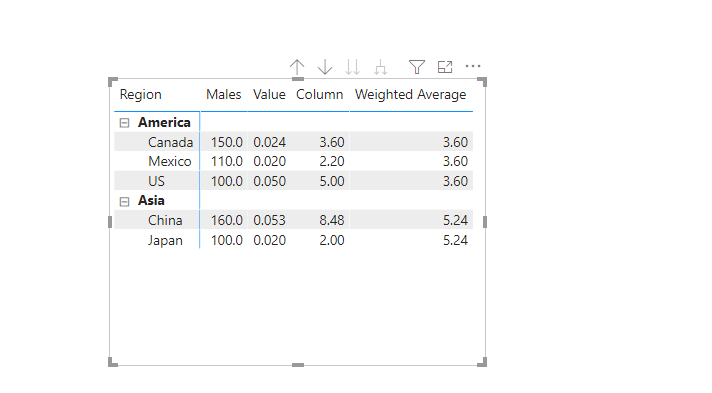Click the Column cell 2.00
This screenshot has height=393, width=712.
pyautogui.click(x=332, y=240)
